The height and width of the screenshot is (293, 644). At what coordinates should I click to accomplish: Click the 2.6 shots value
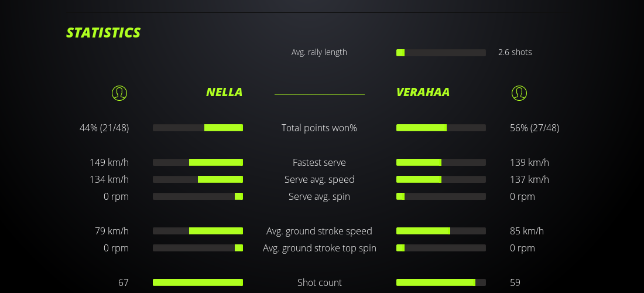pos(515,52)
